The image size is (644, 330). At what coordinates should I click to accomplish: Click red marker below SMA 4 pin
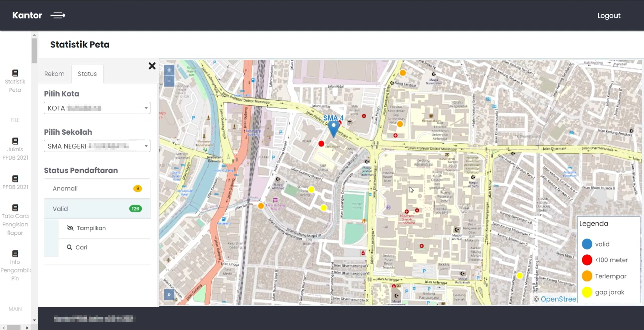[321, 144]
